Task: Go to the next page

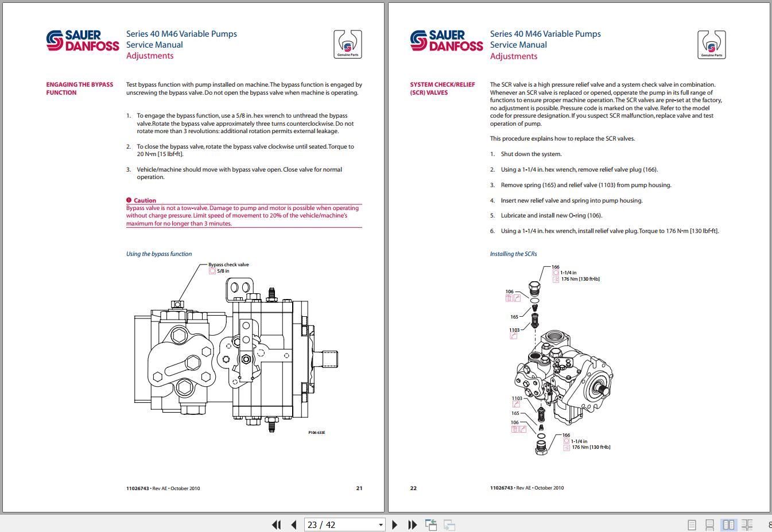Action: [x=394, y=525]
